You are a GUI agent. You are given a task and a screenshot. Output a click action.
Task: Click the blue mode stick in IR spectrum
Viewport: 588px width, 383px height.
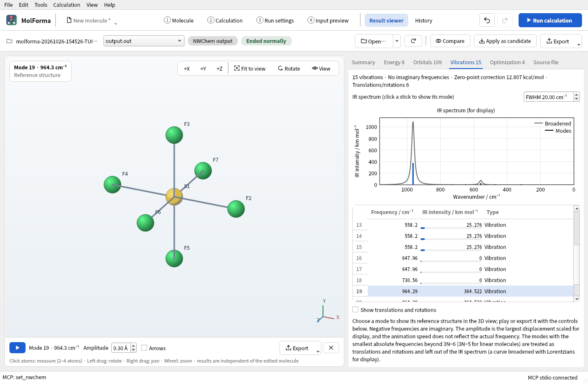[x=413, y=174]
